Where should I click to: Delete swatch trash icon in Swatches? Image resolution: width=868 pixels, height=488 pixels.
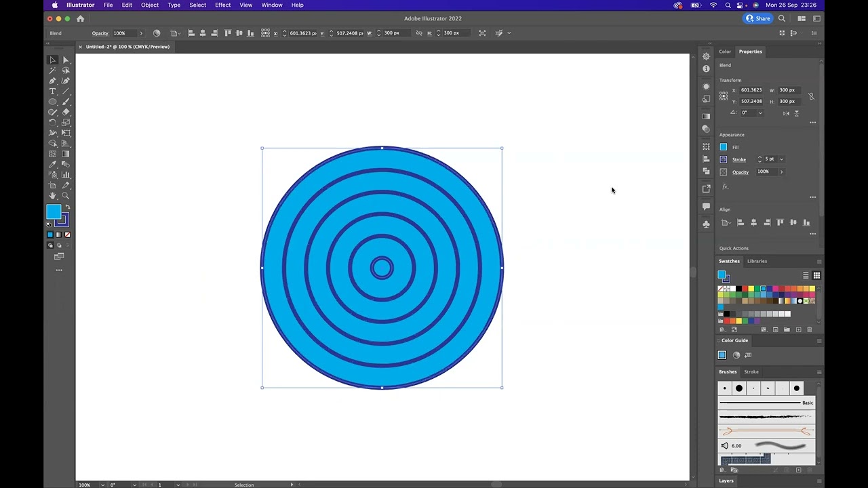(809, 329)
